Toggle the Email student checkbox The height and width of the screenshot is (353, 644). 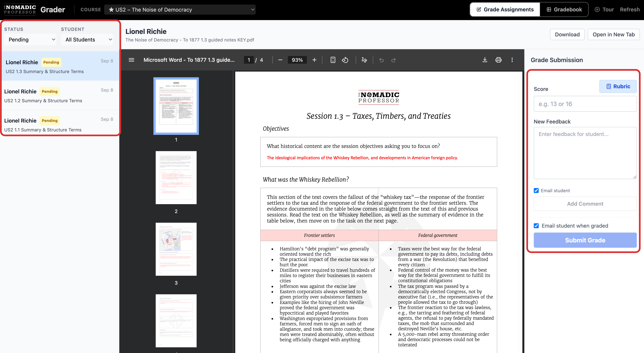click(536, 191)
